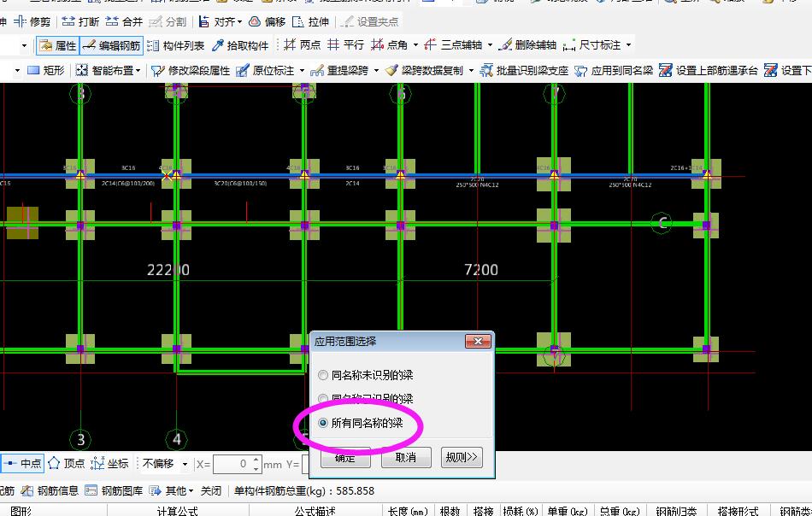Select the 平行 parallel axis tool

tap(346, 45)
